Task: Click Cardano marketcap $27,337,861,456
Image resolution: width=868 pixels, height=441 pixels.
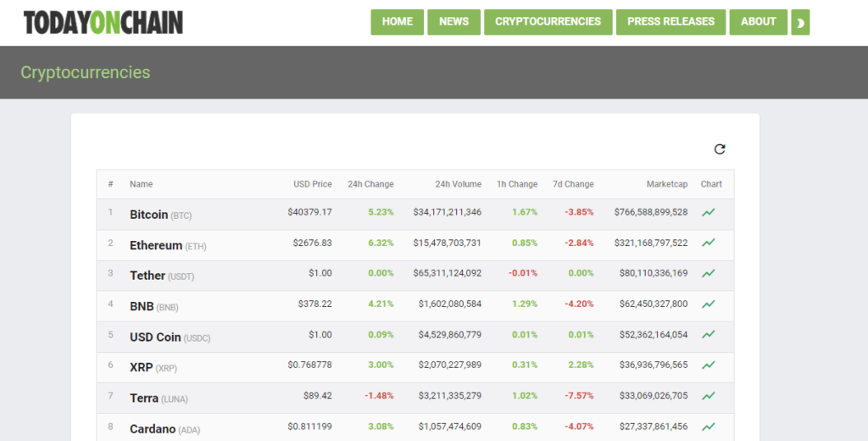Action: tap(654, 427)
